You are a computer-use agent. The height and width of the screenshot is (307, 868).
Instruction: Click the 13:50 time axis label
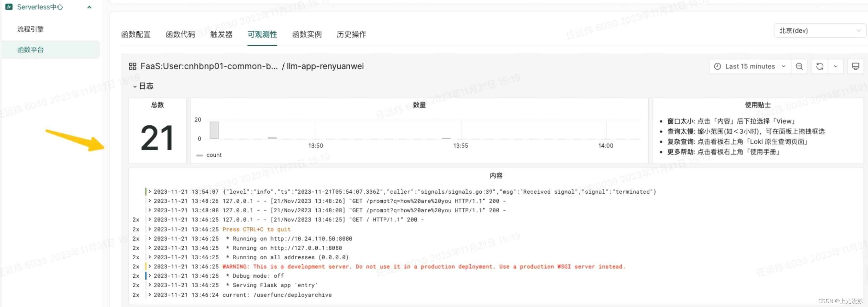click(x=315, y=146)
